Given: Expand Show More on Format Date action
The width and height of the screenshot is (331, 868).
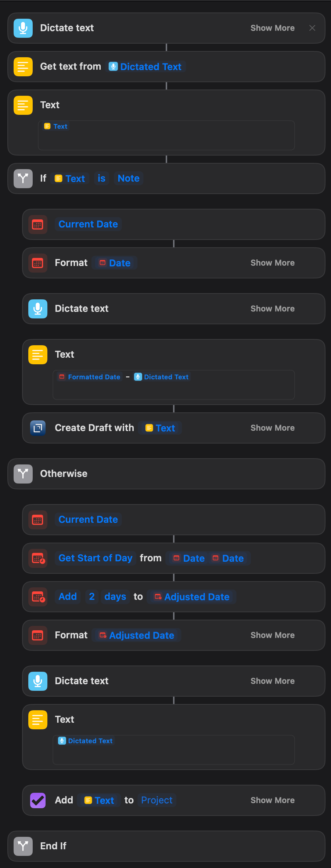Looking at the screenshot, I should (x=273, y=263).
